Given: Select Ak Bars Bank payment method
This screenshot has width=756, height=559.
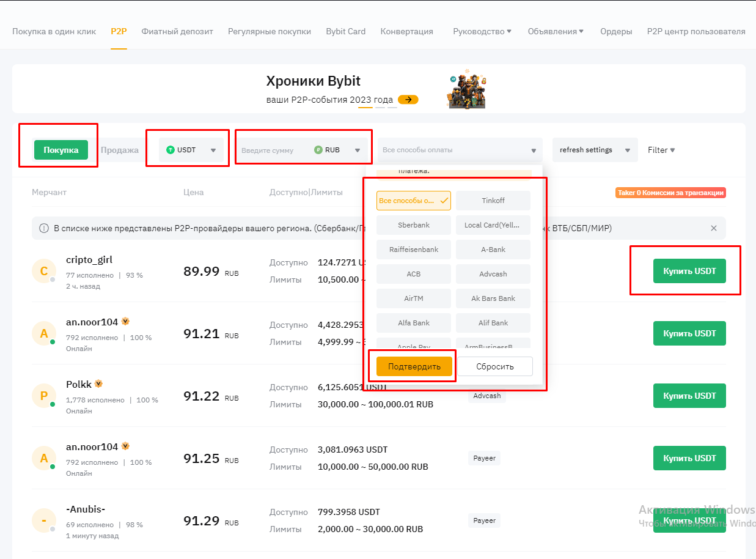Looking at the screenshot, I should [x=493, y=298].
